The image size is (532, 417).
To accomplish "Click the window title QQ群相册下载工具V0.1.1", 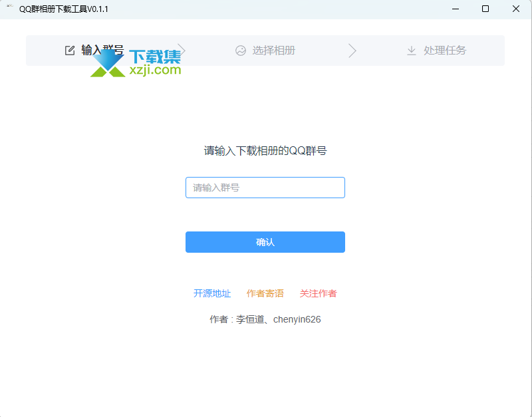I will coord(64,9).
